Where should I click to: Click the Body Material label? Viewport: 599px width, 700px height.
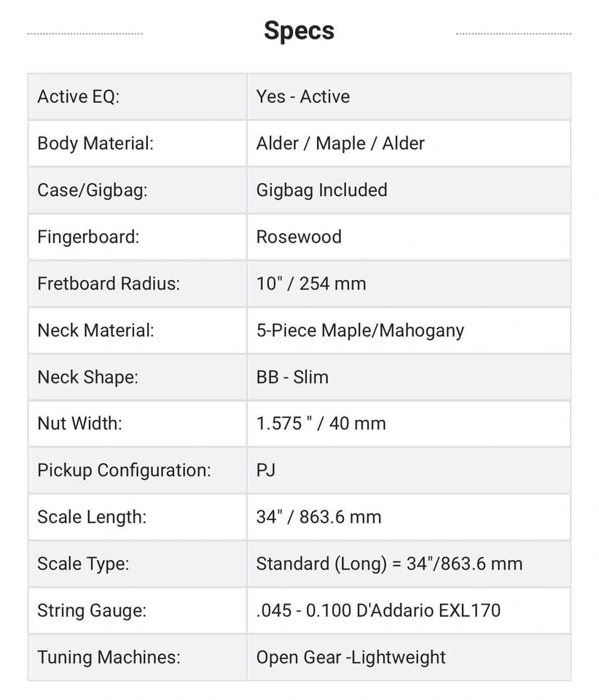(95, 144)
